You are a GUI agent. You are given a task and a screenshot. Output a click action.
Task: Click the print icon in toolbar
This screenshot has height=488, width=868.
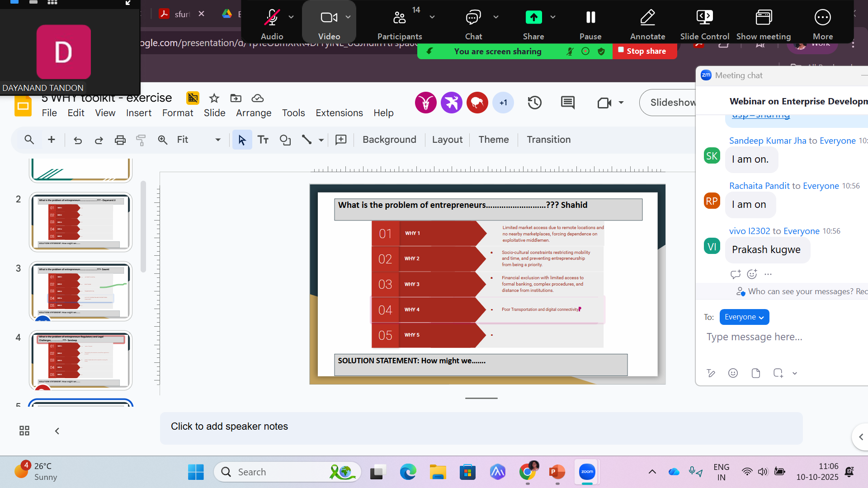click(120, 140)
